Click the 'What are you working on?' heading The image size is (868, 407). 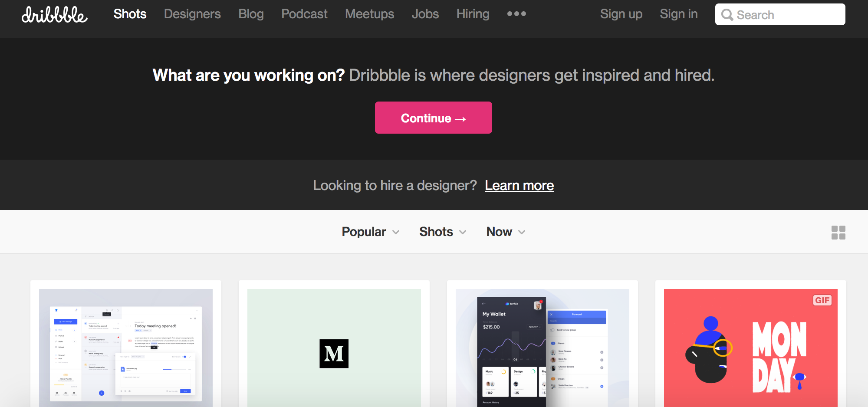coord(248,75)
